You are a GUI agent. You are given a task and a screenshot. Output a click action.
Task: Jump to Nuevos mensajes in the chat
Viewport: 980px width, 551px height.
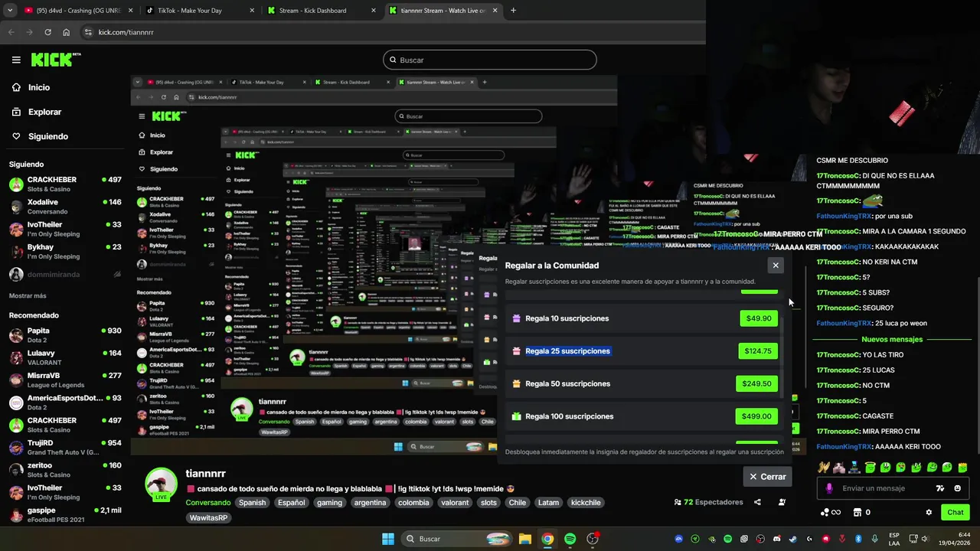click(892, 339)
